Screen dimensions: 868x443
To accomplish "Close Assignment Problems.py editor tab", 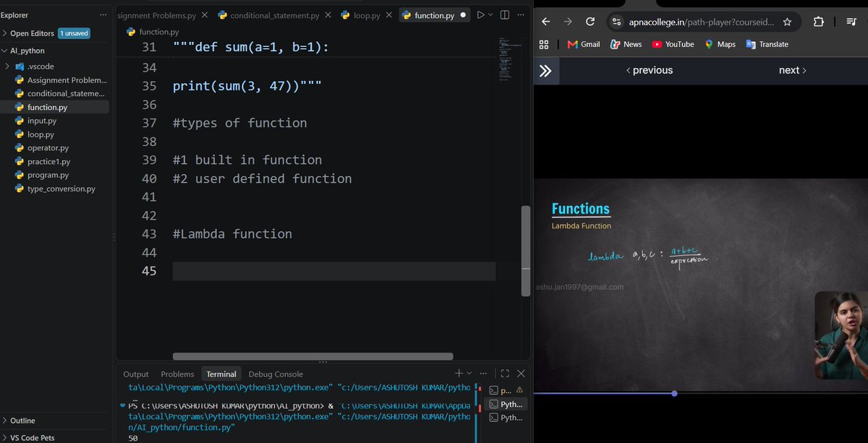I will [x=204, y=14].
